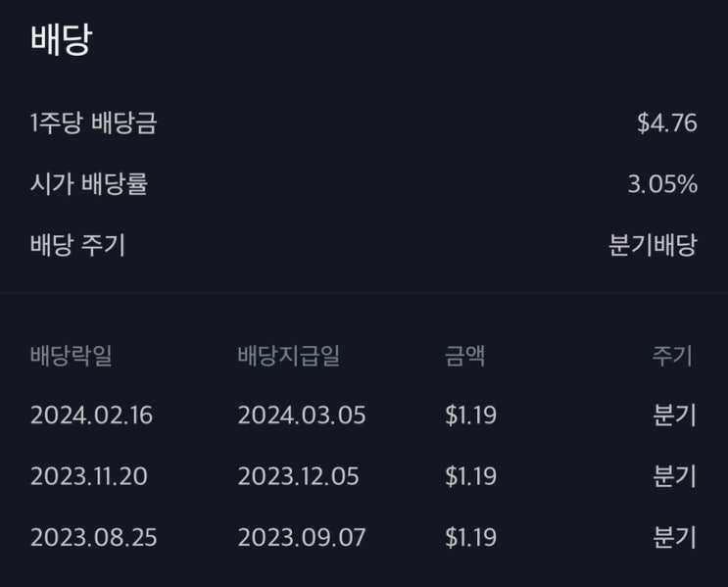Click the 배당 section heading
This screenshot has width=728, height=587.
61,42
